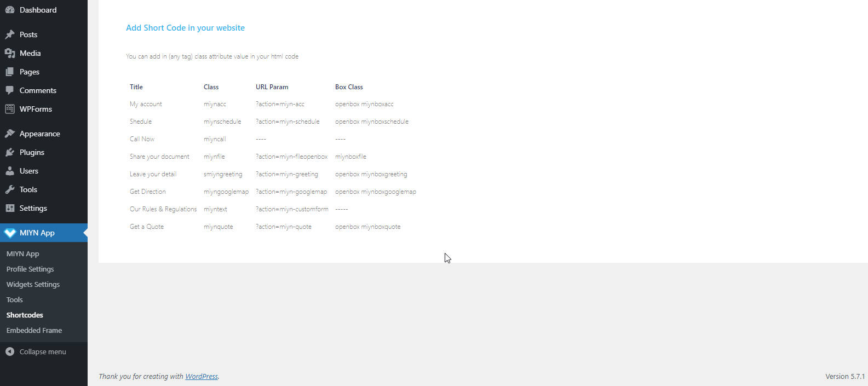Click the Users person icon
868x386 pixels.
(10, 171)
